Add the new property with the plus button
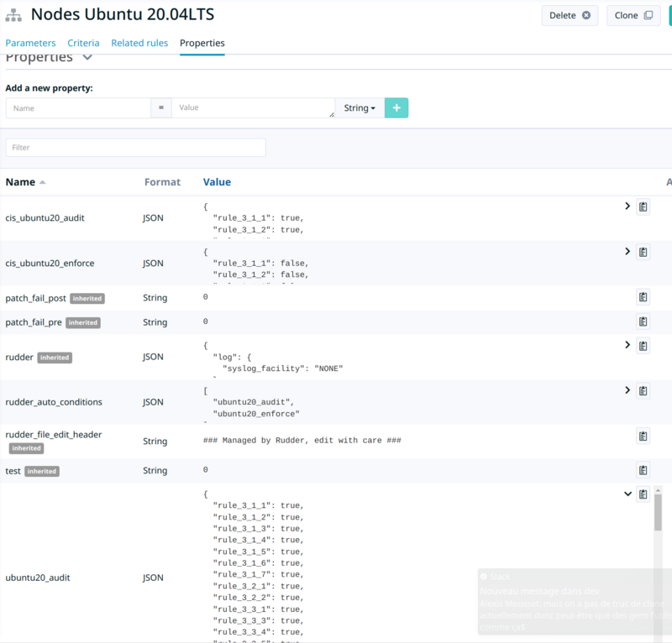This screenshot has width=672, height=643. 396,108
